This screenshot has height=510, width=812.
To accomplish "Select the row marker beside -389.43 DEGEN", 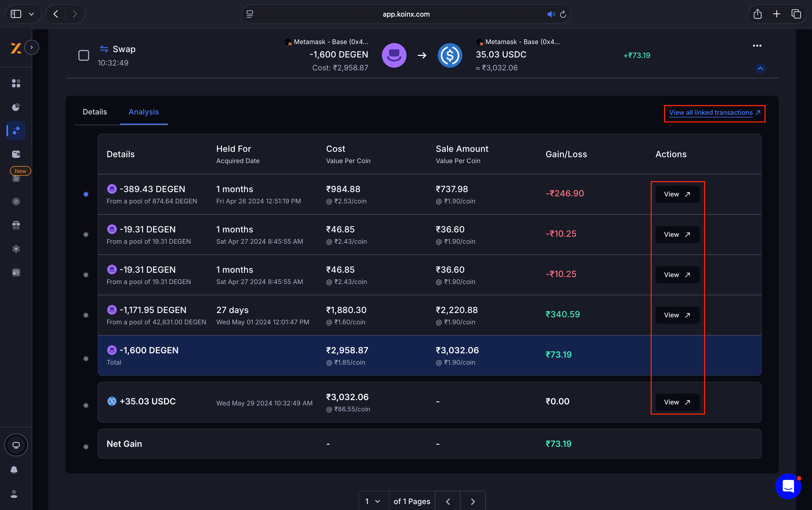I will (x=86, y=194).
